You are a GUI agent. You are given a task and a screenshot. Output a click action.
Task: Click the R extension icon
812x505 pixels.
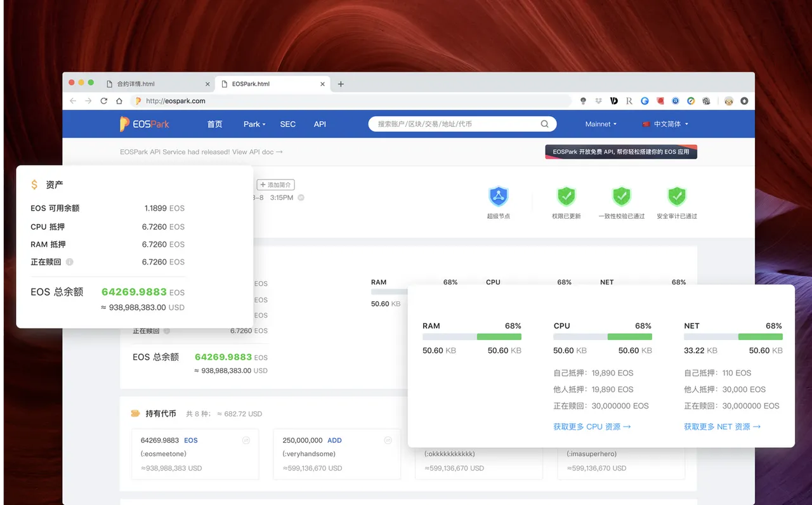coord(629,101)
